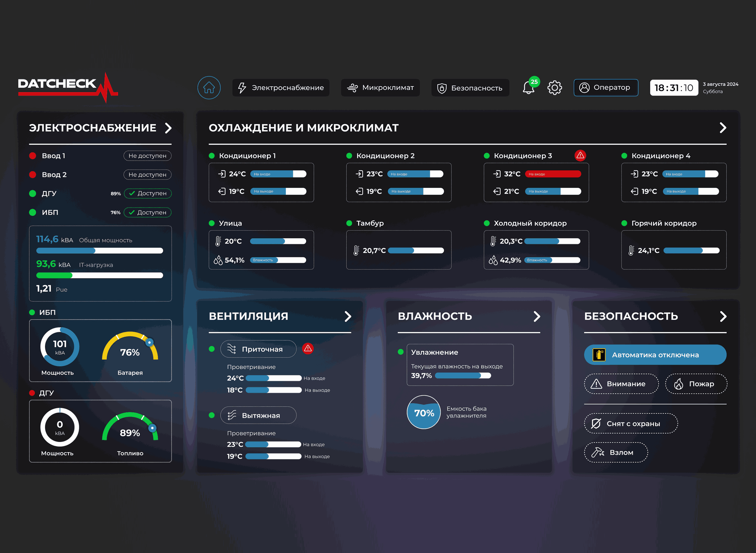Open the Безопасность tab in top navigation
Screen dimensions: 756x553
[470, 88]
